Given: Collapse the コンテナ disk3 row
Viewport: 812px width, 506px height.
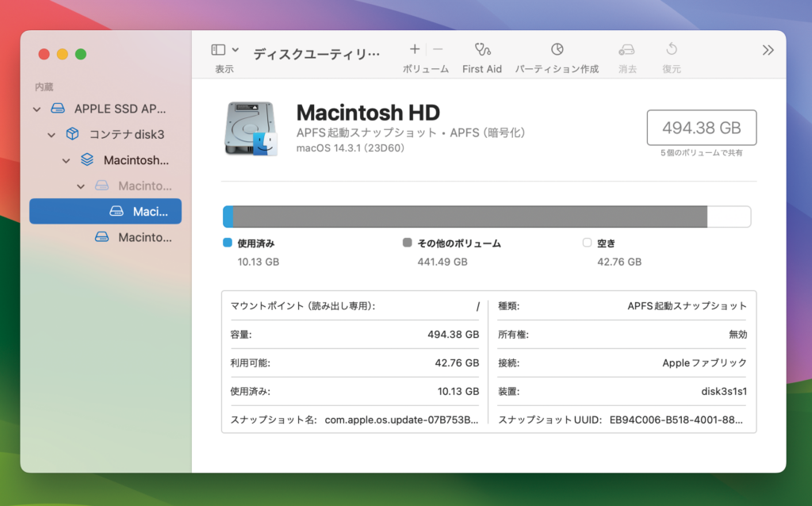Looking at the screenshot, I should [51, 135].
